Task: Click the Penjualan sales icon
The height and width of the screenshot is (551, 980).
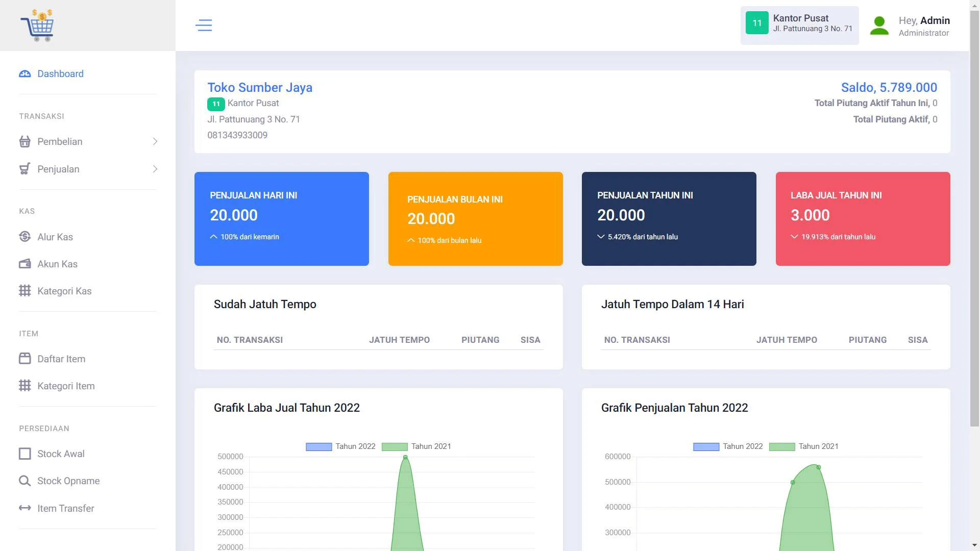Action: (x=25, y=169)
